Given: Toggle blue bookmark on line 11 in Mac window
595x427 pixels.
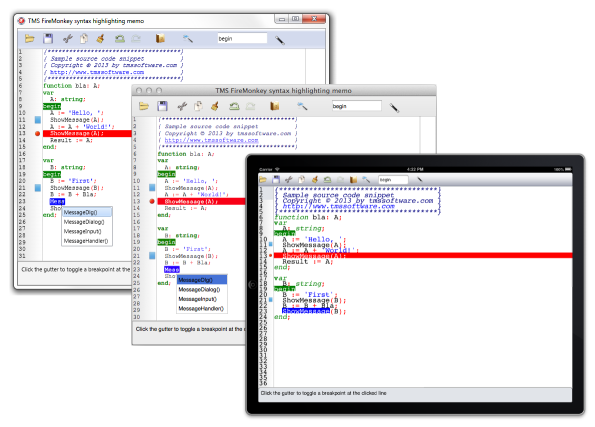Looking at the screenshot, I should pos(152,188).
